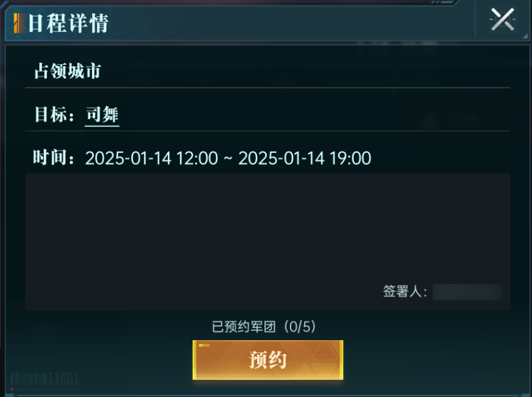Click the striped indicator on 预约 button corner
This screenshot has width=532, height=397.
204,345
